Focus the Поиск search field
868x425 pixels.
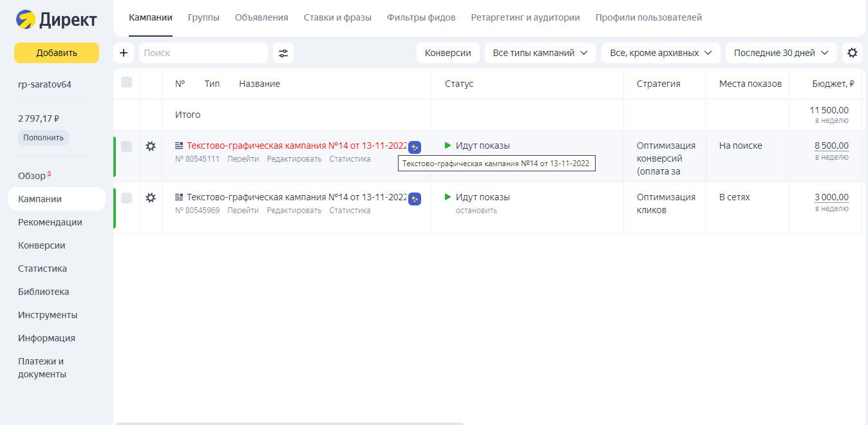coord(203,53)
